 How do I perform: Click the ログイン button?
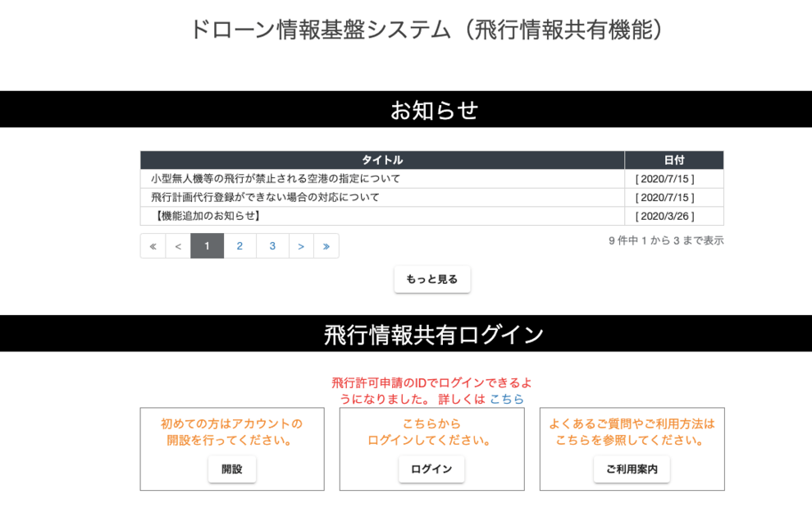pos(431,469)
